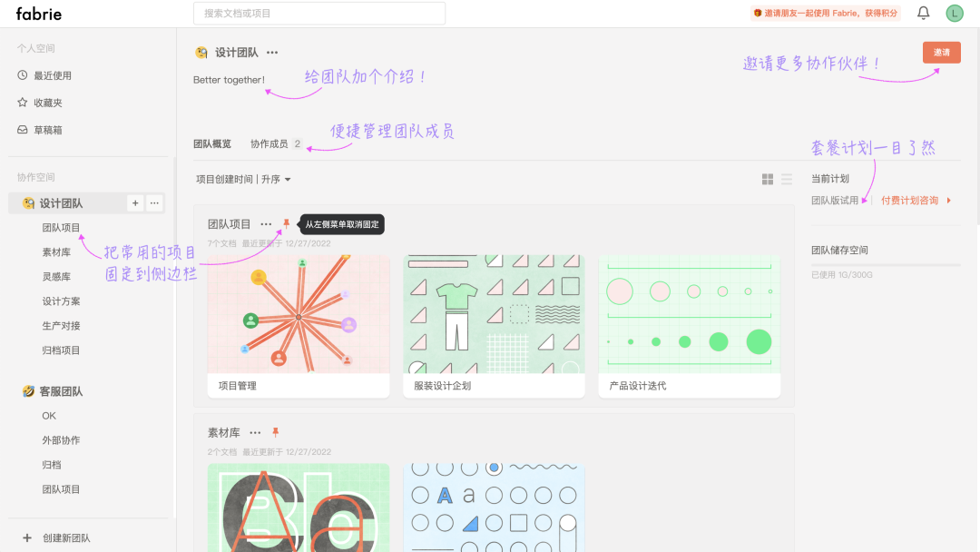Click 创建新团队
The width and height of the screenshot is (980, 552).
click(x=66, y=538)
